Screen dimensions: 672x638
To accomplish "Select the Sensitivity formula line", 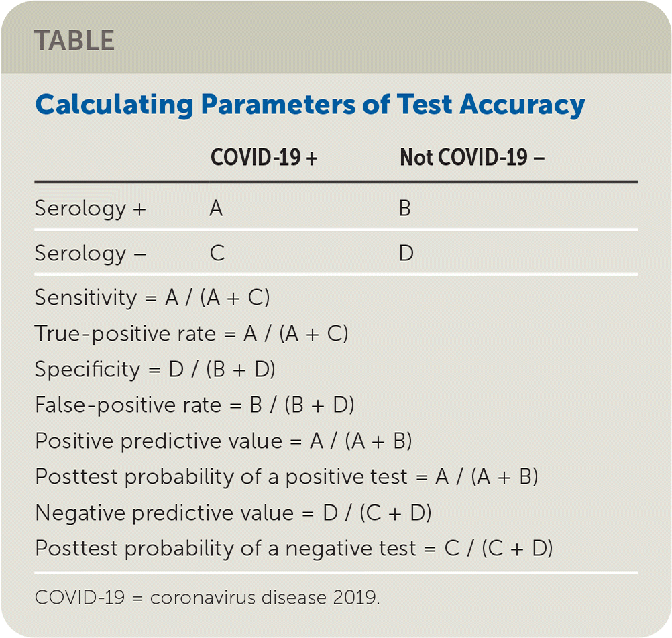I will coord(152,297).
